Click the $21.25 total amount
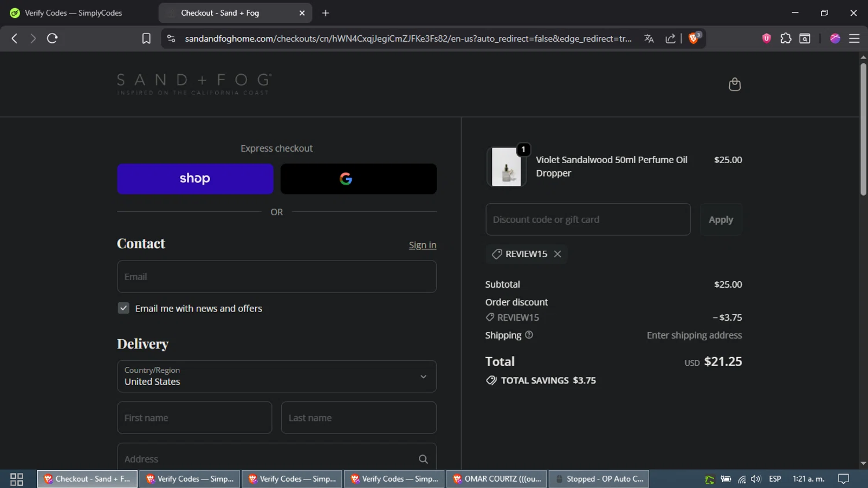Image resolution: width=868 pixels, height=488 pixels. [723, 361]
